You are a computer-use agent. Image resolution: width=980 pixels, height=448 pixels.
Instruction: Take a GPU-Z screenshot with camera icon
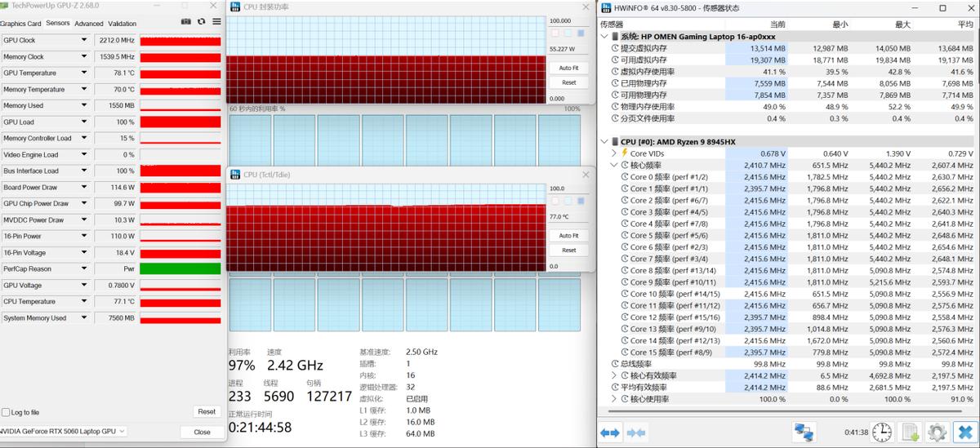186,22
